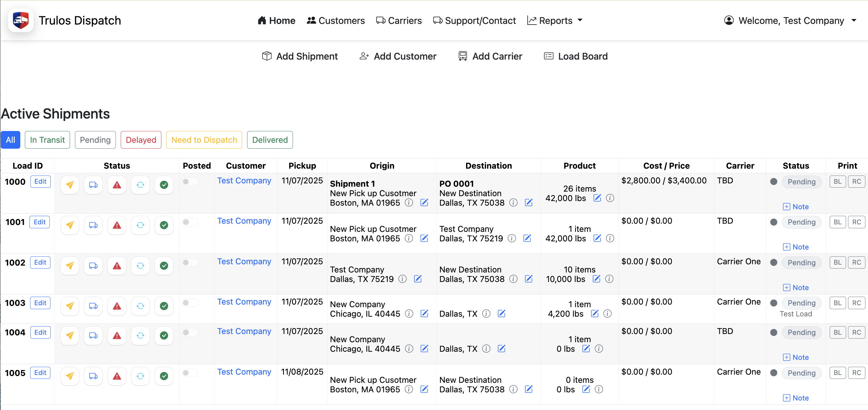Image resolution: width=868 pixels, height=410 pixels.
Task: Flag load 1002 as delayed with warning icon
Action: coord(117,266)
